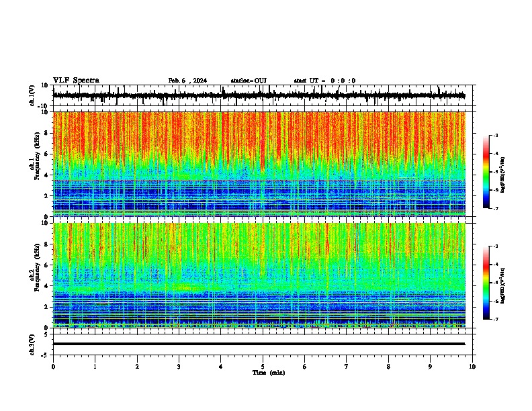Image resolution: width=532 pixels, height=411 pixels.
Task: Click the "VLF Spectra" title text
Action: [76, 81]
